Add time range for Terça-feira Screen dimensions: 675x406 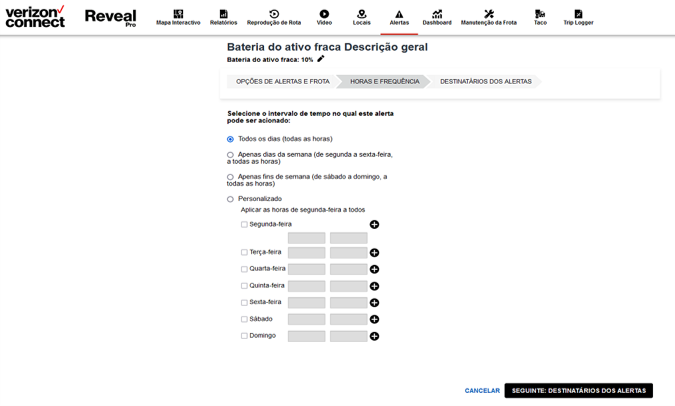pyautogui.click(x=375, y=253)
